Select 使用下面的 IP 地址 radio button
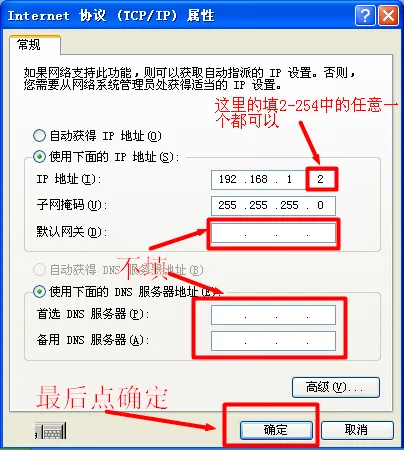Image resolution: width=404 pixels, height=450 pixels. coord(39,156)
